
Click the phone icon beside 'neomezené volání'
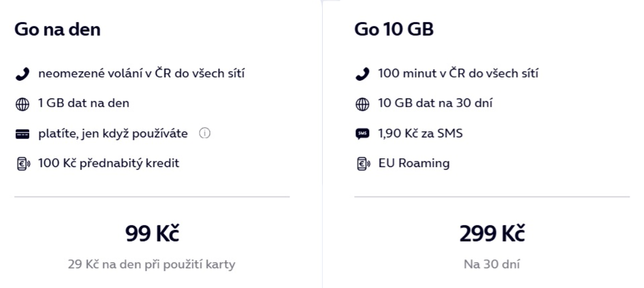coord(22,74)
